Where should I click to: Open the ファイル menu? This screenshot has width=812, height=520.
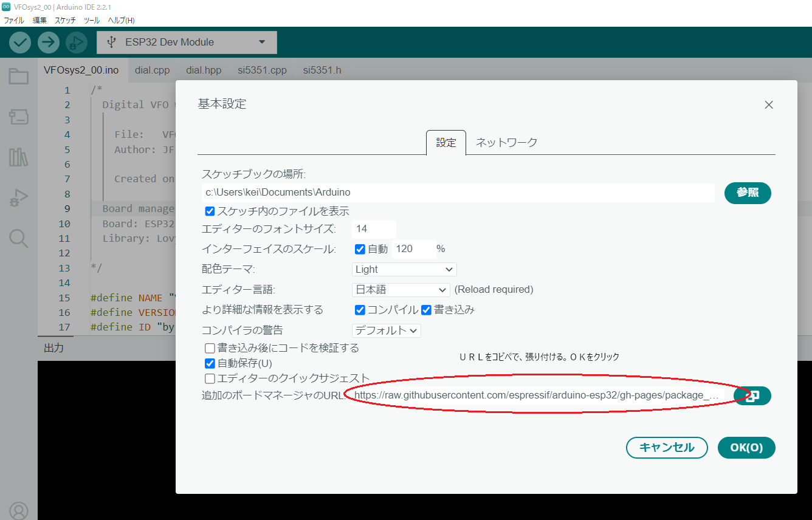pyautogui.click(x=14, y=20)
